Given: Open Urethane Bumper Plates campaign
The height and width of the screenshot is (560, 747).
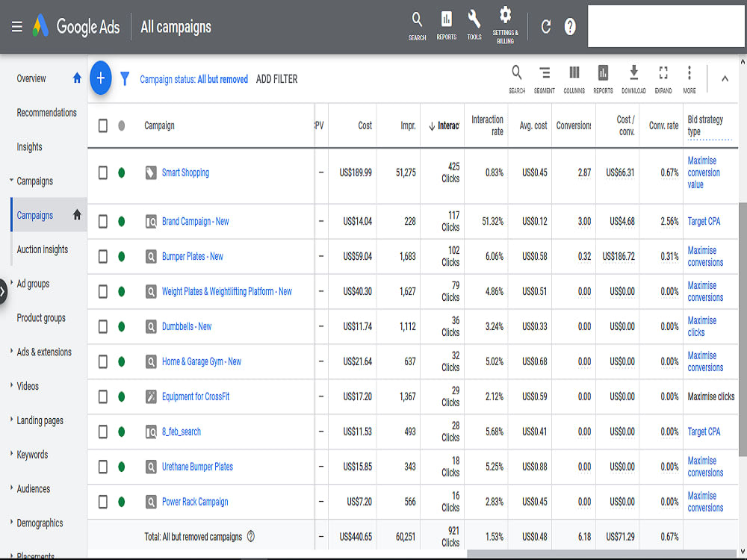Looking at the screenshot, I should (x=197, y=467).
